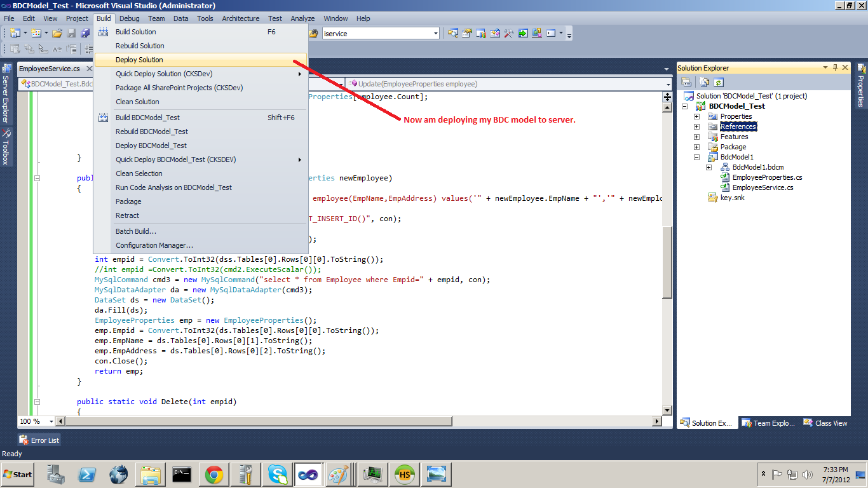868x488 pixels.
Task: Open the Server Explorer side tab
Action: tap(6, 93)
